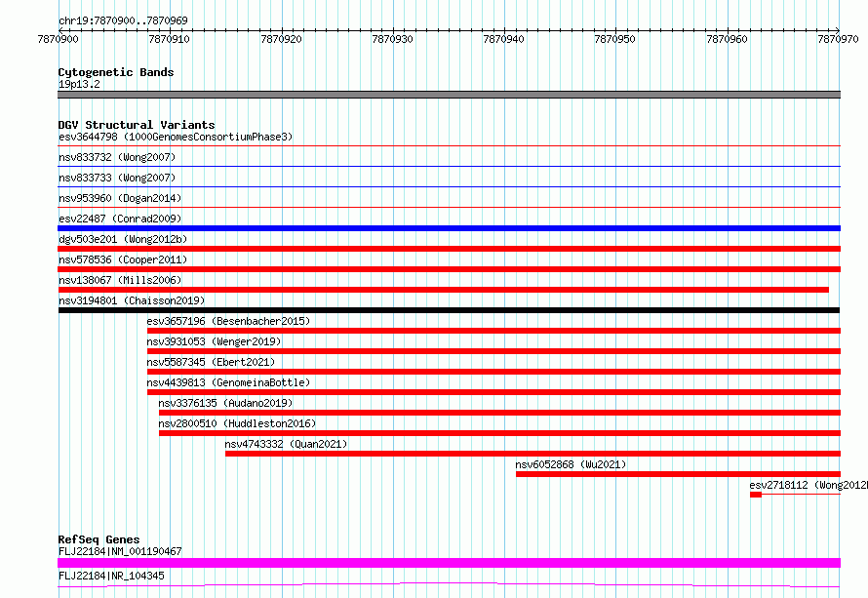Open variant nsv6052868 (Wu2021)
The width and height of the screenshot is (868, 598).
[x=571, y=464]
